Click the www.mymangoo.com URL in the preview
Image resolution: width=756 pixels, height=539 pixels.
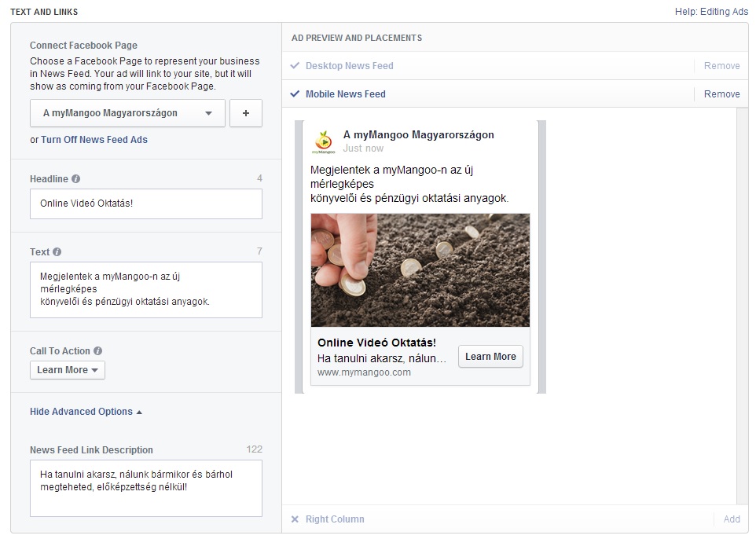[364, 372]
